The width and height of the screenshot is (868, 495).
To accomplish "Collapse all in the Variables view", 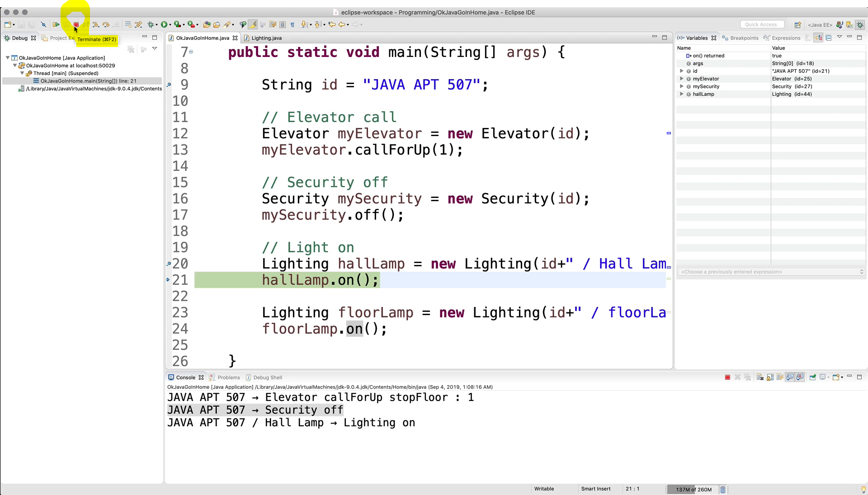I will pos(829,38).
